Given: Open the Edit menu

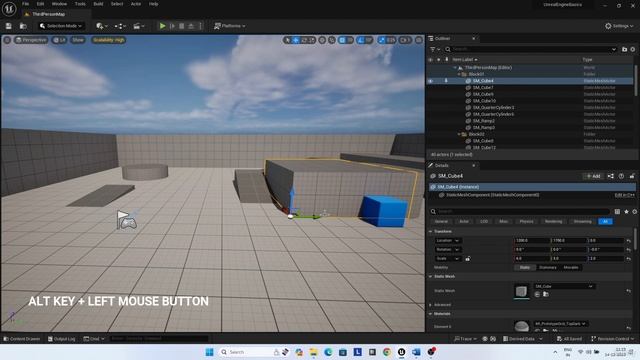Looking at the screenshot, I should point(40,4).
